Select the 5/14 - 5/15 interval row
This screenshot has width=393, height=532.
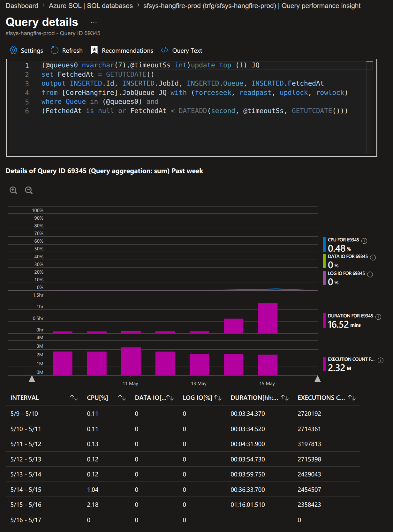tap(183, 490)
